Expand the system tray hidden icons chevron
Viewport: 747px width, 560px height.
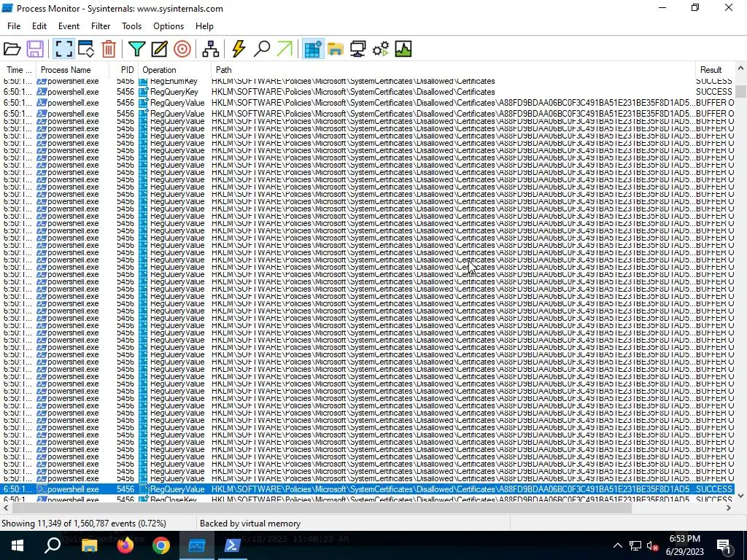617,545
